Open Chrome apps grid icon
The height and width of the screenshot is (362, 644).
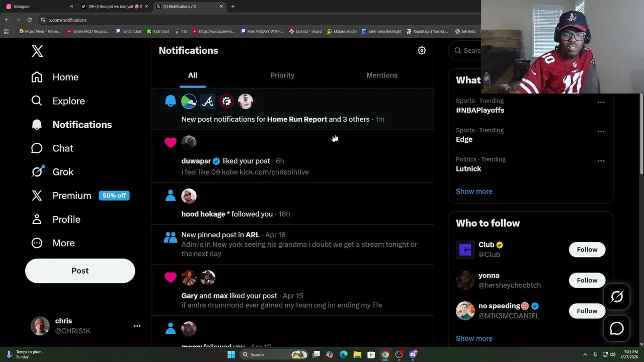point(6,31)
